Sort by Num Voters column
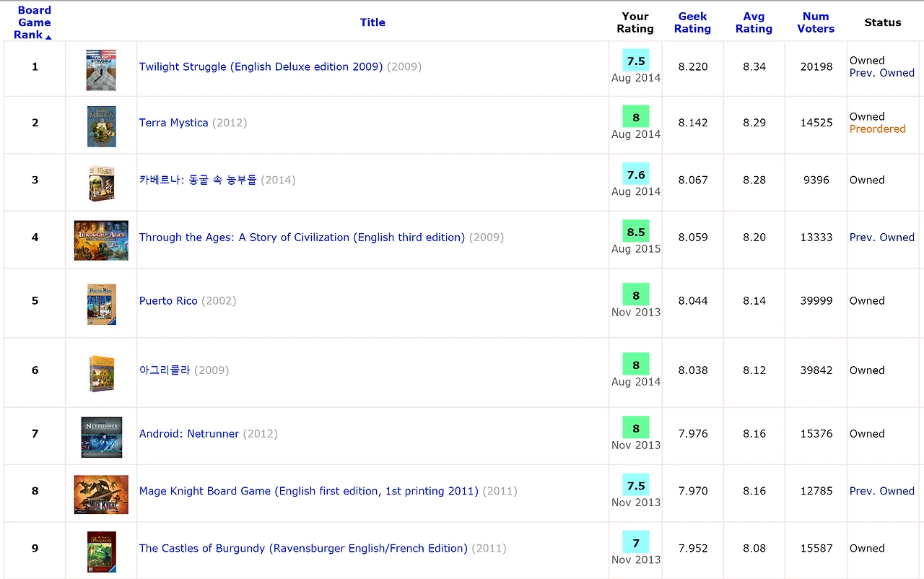The height and width of the screenshot is (579, 924). tap(816, 22)
